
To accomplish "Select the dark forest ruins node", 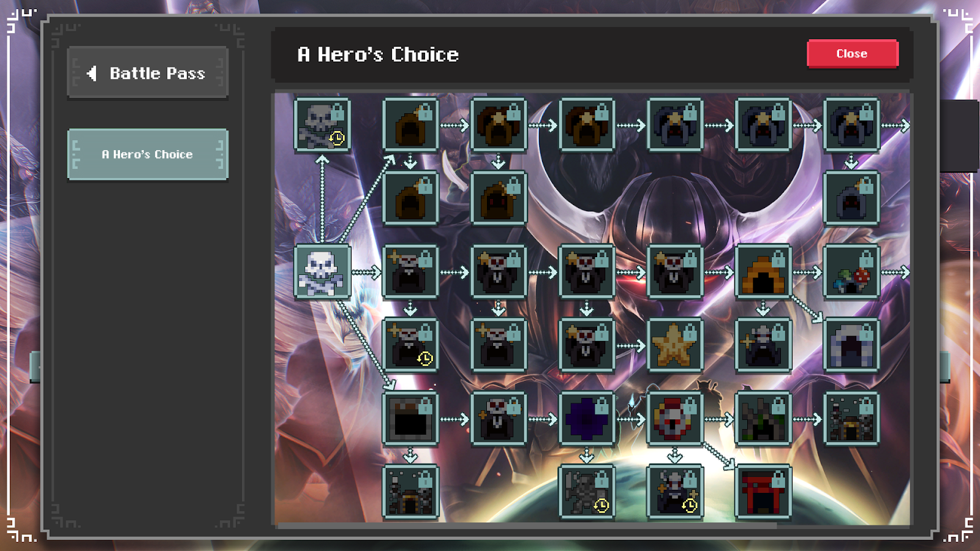I will coord(763,419).
